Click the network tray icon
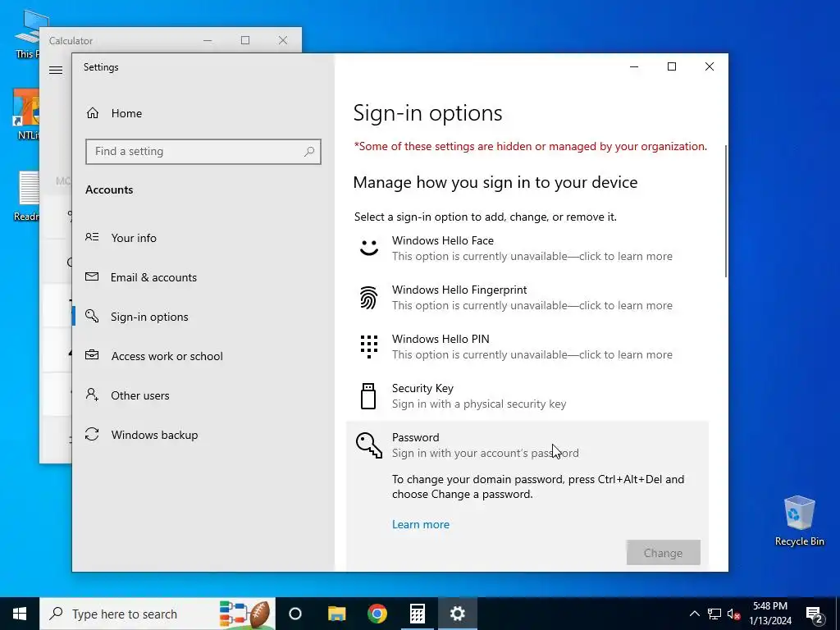Image resolution: width=840 pixels, height=630 pixels. (x=714, y=614)
